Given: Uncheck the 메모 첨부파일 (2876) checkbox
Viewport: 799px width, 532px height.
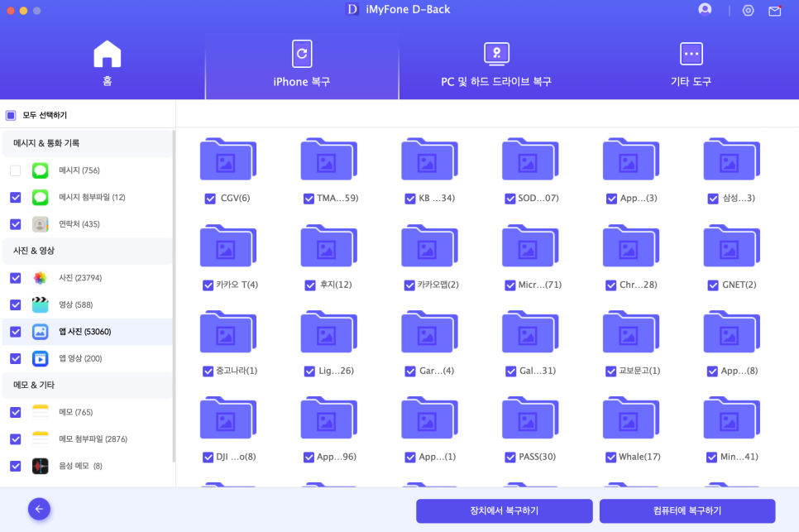Looking at the screenshot, I should 15,439.
